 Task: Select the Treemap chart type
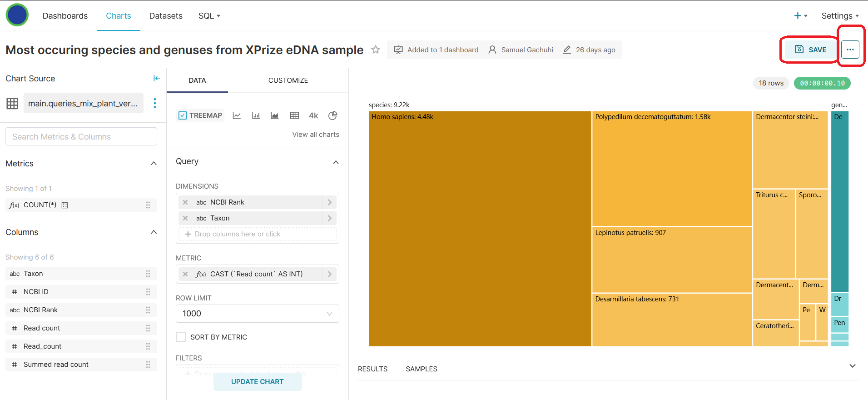[x=200, y=115]
